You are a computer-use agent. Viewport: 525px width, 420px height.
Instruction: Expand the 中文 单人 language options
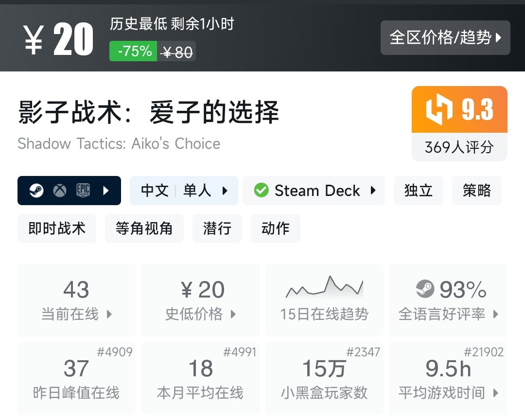[x=184, y=191]
